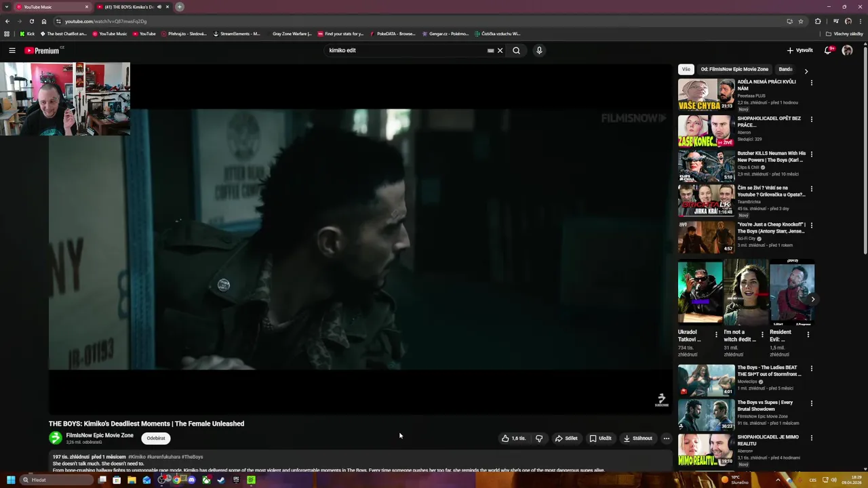This screenshot has width=868, height=488.
Task: Expand the tab search dropdown arrow
Action: point(5,7)
